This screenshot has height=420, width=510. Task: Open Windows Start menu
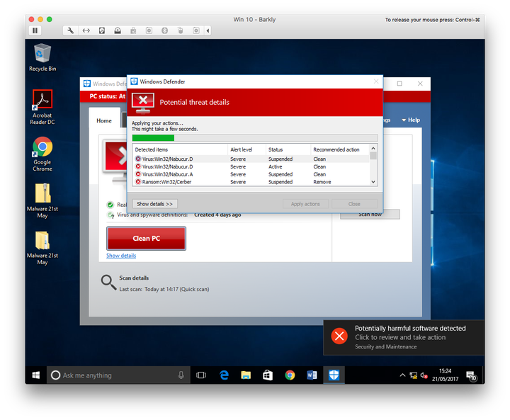pyautogui.click(x=36, y=375)
